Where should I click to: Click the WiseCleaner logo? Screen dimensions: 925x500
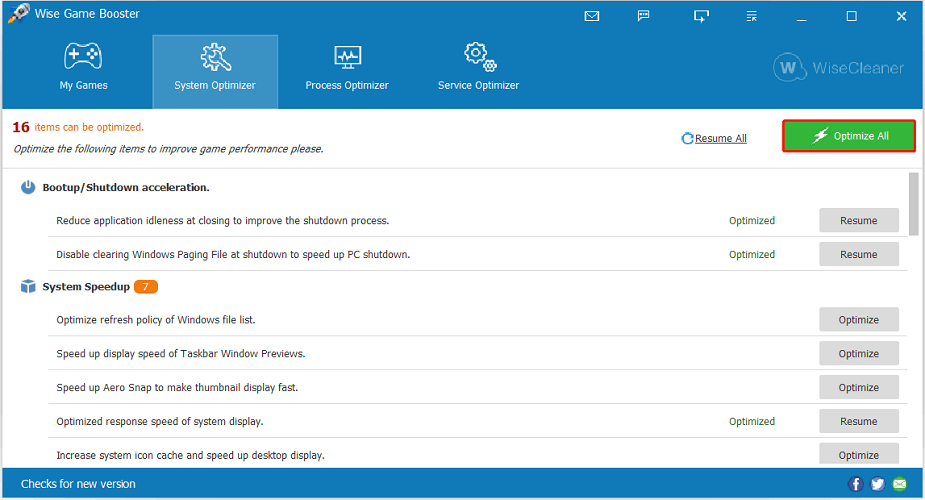click(x=838, y=68)
